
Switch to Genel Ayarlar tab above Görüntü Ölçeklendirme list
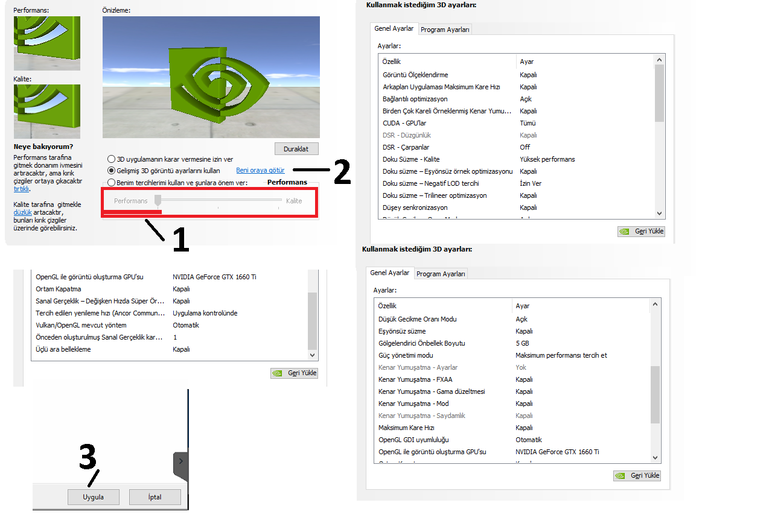394,28
